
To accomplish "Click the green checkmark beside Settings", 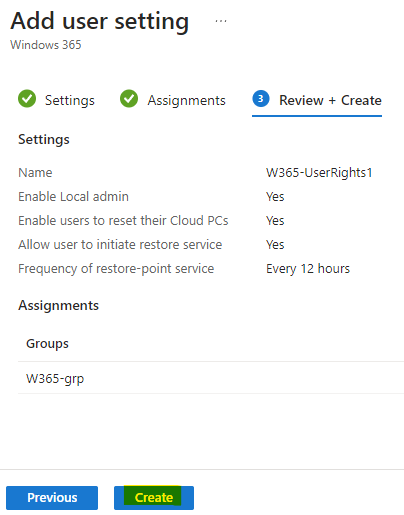I will [x=27, y=99].
